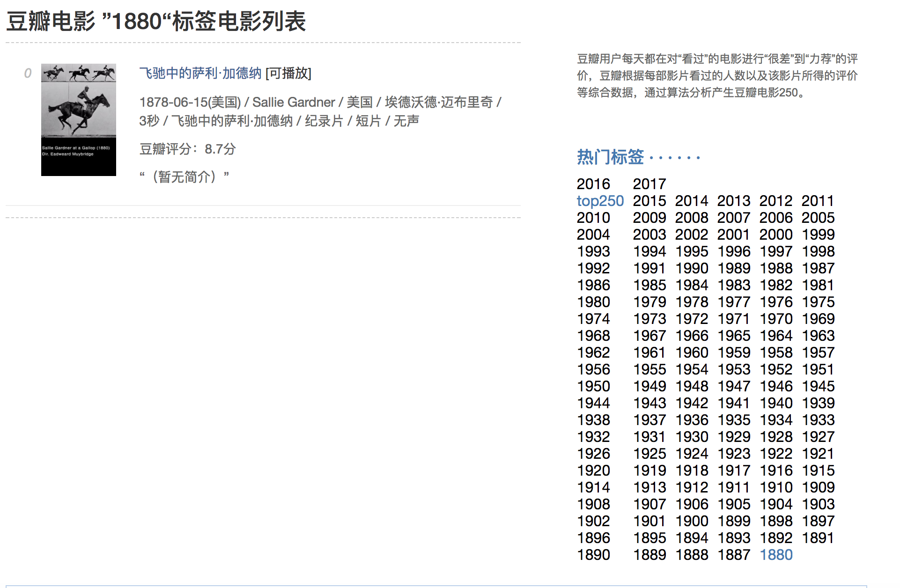This screenshot has width=900, height=588.
Task: Open the 1950 tag
Action: (593, 386)
